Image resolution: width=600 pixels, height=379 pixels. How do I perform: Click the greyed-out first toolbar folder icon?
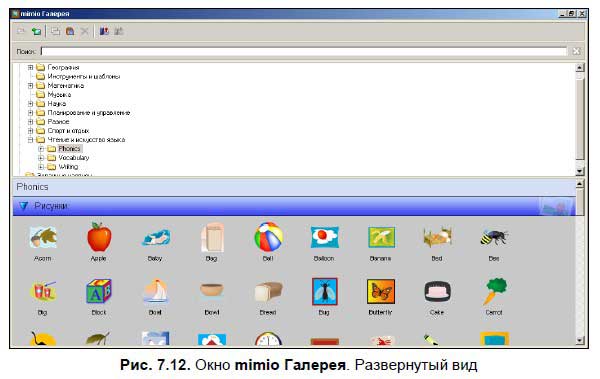21,31
